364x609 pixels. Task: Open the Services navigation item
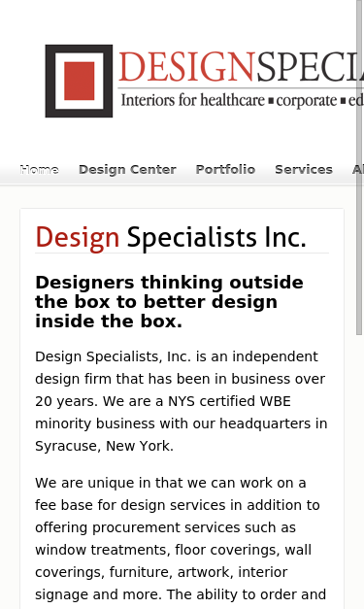(x=304, y=170)
